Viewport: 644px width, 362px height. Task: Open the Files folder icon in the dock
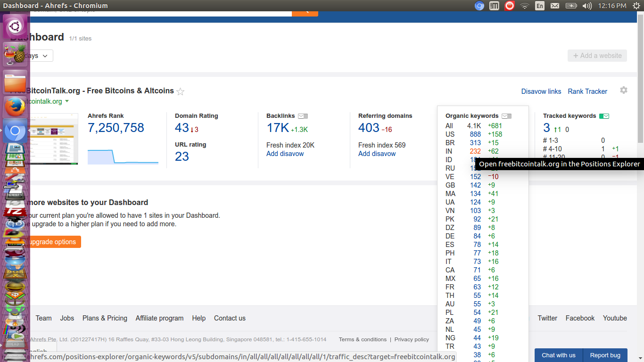15,81
